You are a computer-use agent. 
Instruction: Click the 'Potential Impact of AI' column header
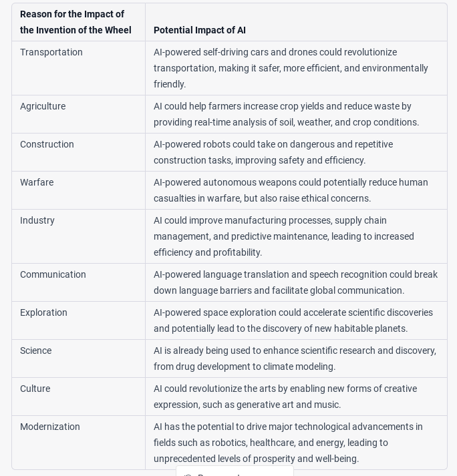click(x=200, y=30)
